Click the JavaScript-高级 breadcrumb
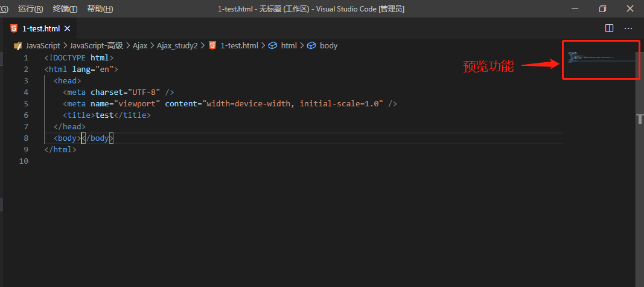644x287 pixels. [x=97, y=46]
